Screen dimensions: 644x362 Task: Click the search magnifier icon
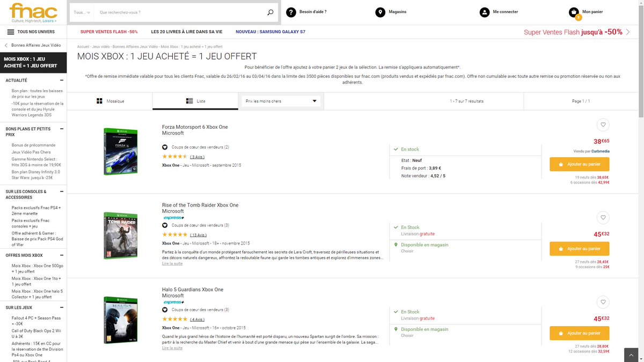pos(270,12)
